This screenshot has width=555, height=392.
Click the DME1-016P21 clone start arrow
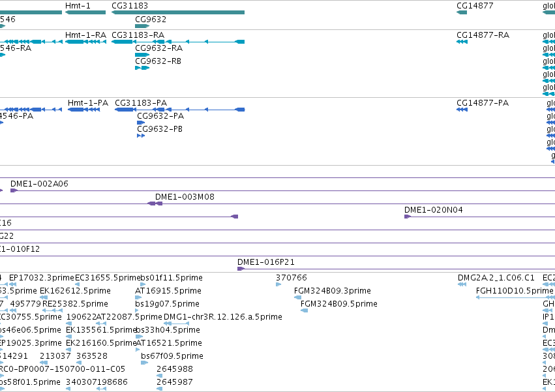coord(241,269)
